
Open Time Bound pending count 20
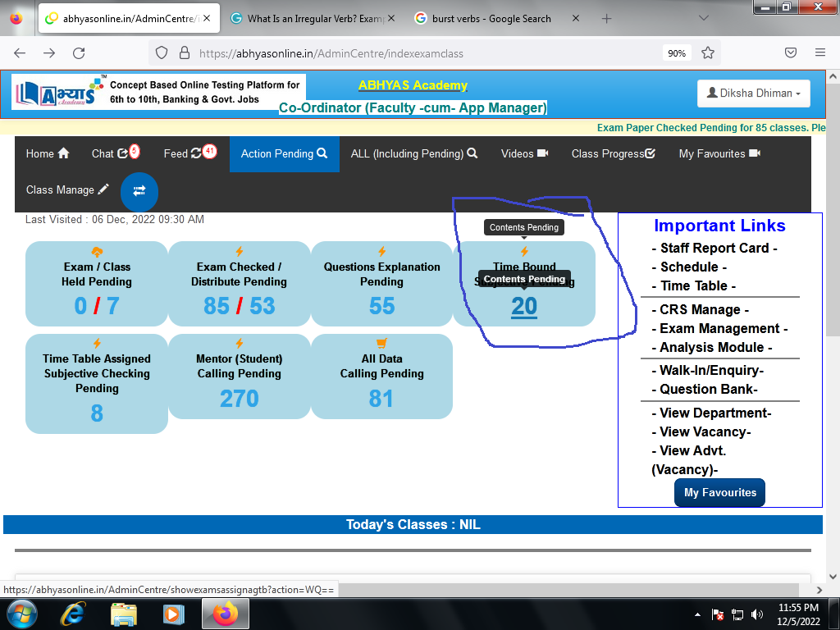pyautogui.click(x=523, y=306)
